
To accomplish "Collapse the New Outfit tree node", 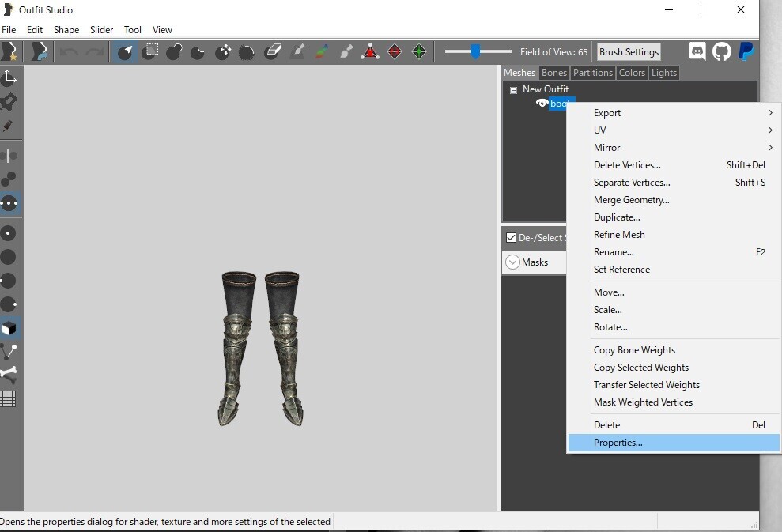I will coord(513,90).
